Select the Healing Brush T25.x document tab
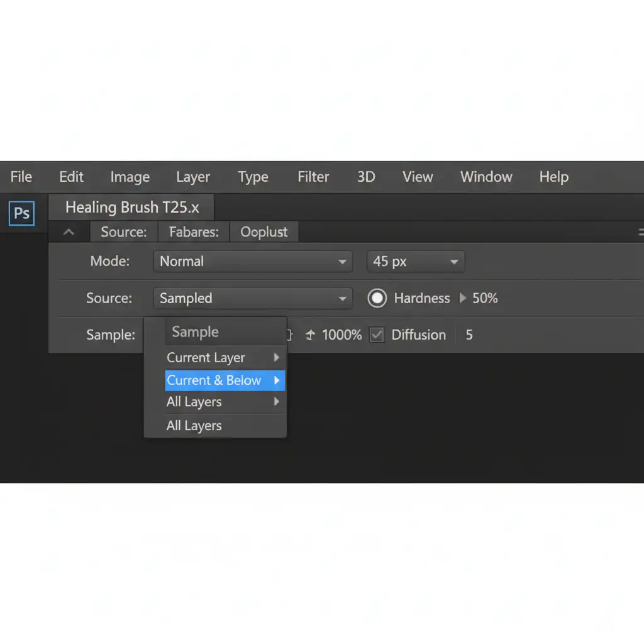 (x=132, y=208)
